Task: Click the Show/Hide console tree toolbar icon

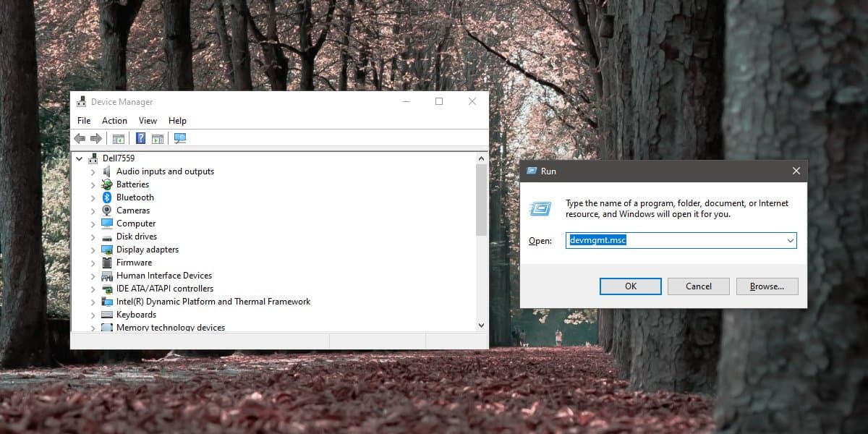Action: tap(118, 138)
